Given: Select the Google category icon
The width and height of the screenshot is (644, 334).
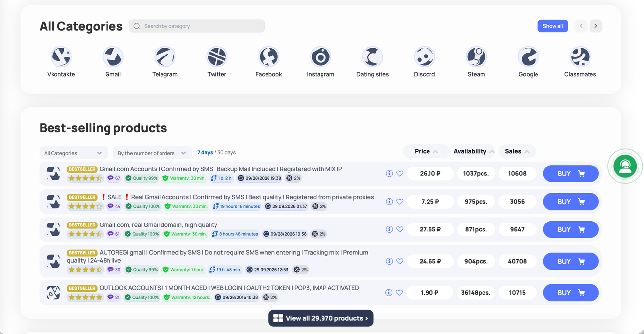Looking at the screenshot, I should point(528,57).
